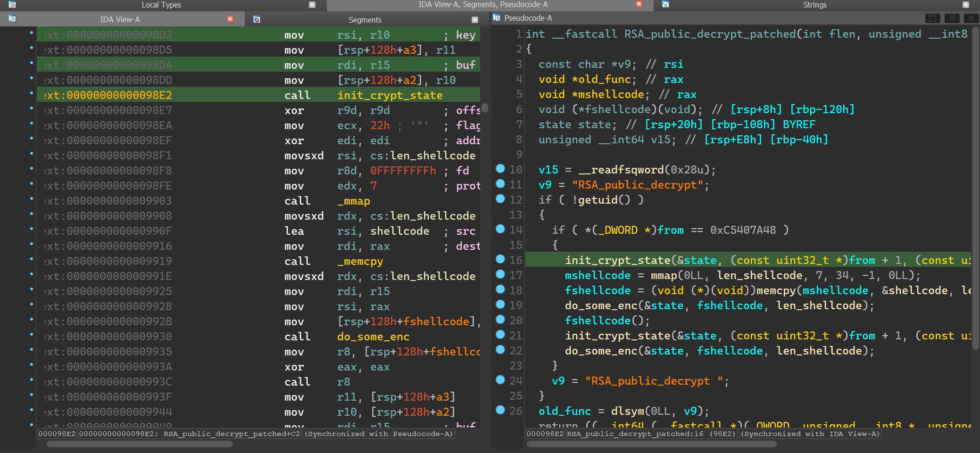Switch to the Segments tab
Image resolution: width=980 pixels, height=453 pixels.
tap(365, 20)
